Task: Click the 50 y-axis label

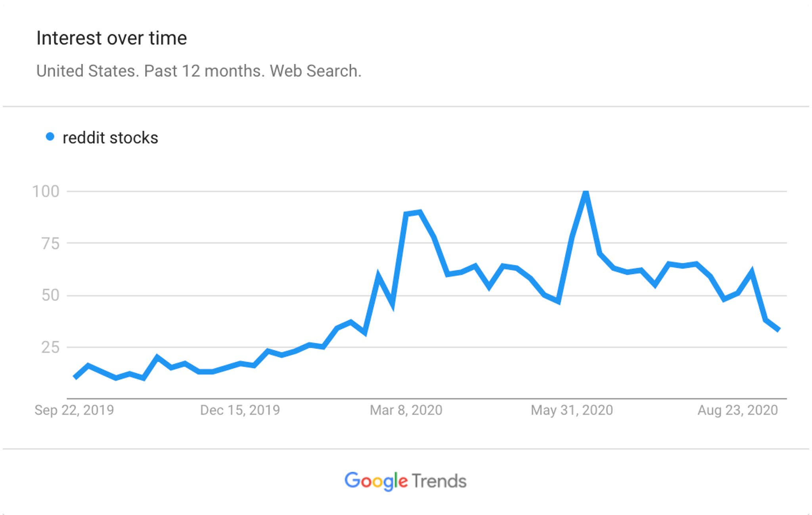Action: (x=50, y=295)
